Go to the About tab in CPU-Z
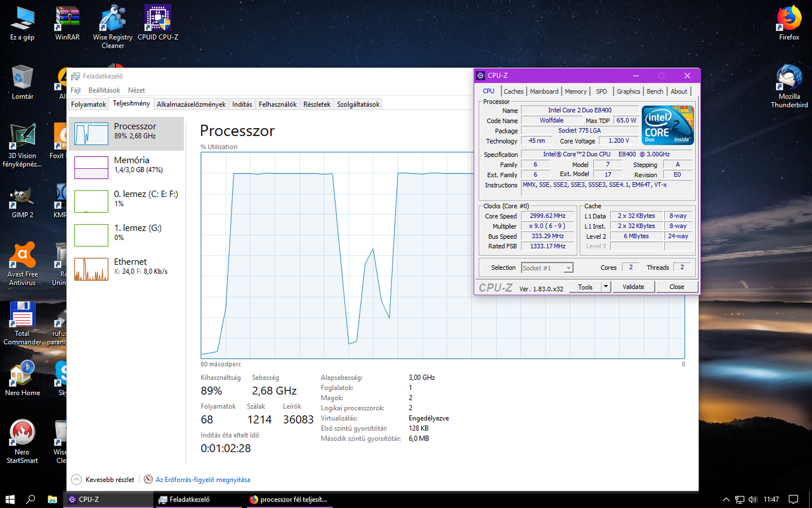This screenshot has width=812, height=508. pos(679,91)
